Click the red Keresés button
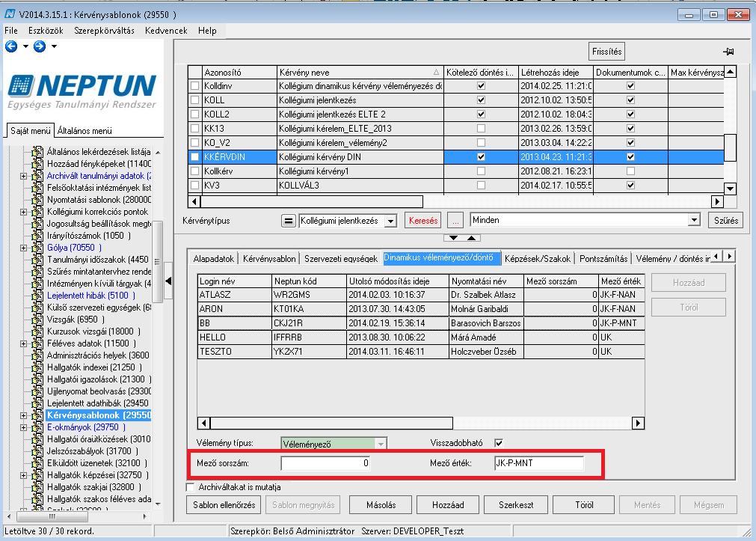This screenshot has width=756, height=541. [422, 221]
